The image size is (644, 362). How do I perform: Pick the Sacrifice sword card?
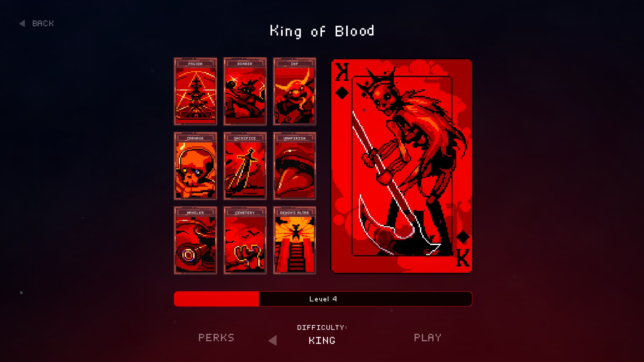245,166
